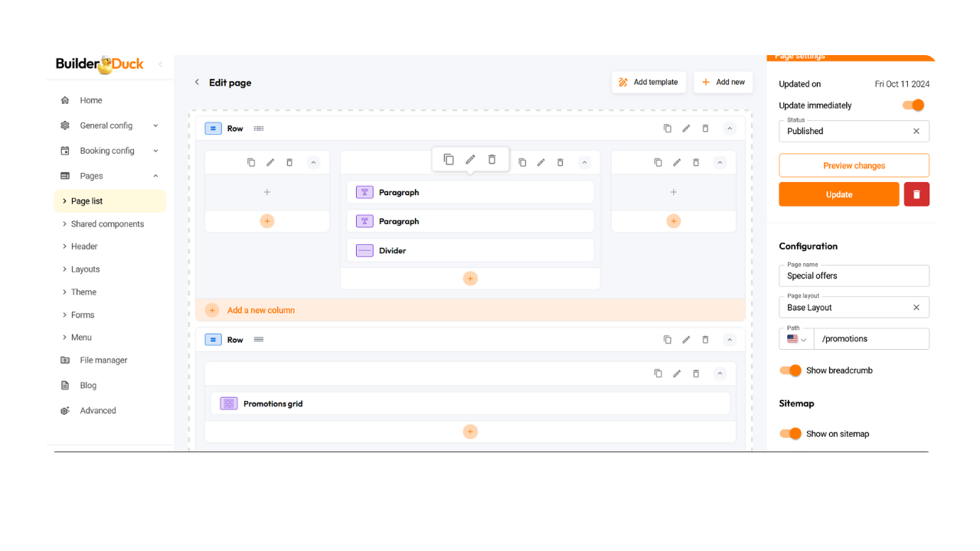Screen dimensions: 980x551
Task: Click the plus icon under the Divider element
Action: pos(470,279)
